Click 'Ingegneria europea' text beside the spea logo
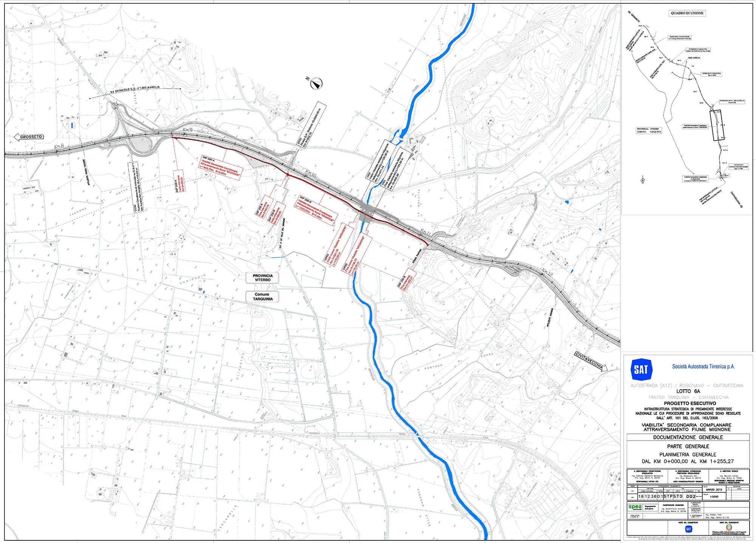Image resolution: width=756 pixels, height=543 pixels. tap(650, 507)
